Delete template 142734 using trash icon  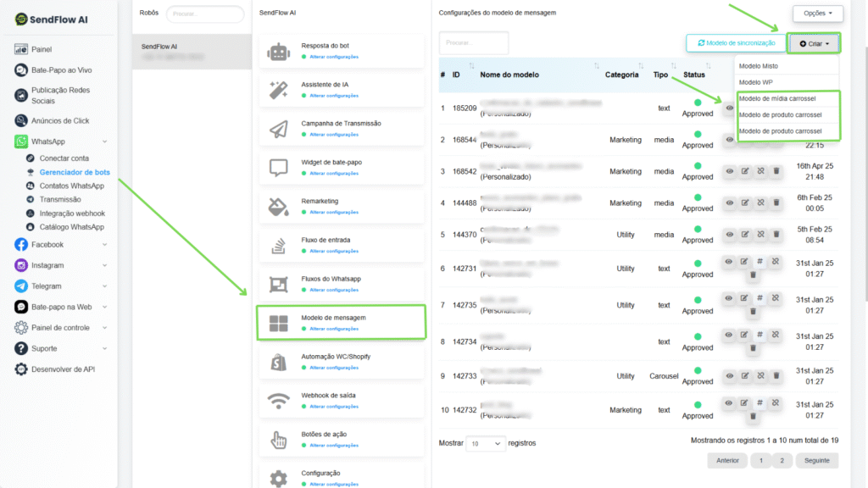pyautogui.click(x=753, y=348)
